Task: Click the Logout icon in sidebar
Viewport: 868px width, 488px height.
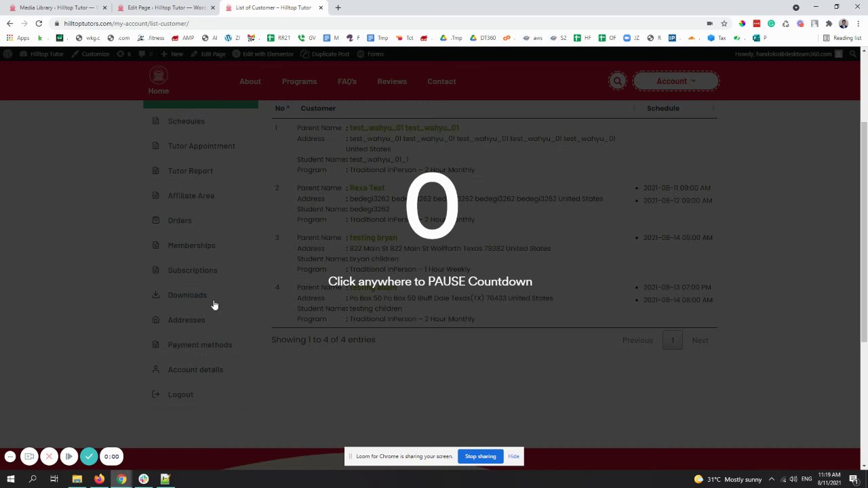Action: point(155,394)
